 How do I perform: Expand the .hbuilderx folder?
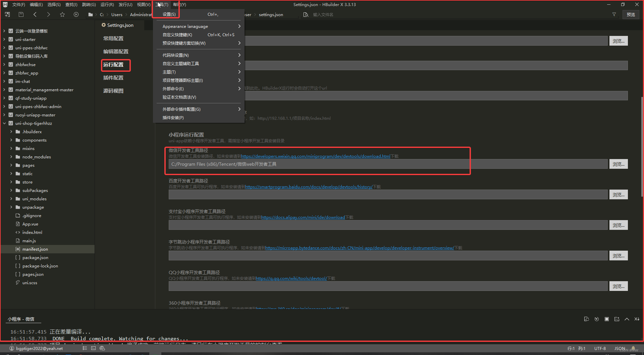click(11, 132)
